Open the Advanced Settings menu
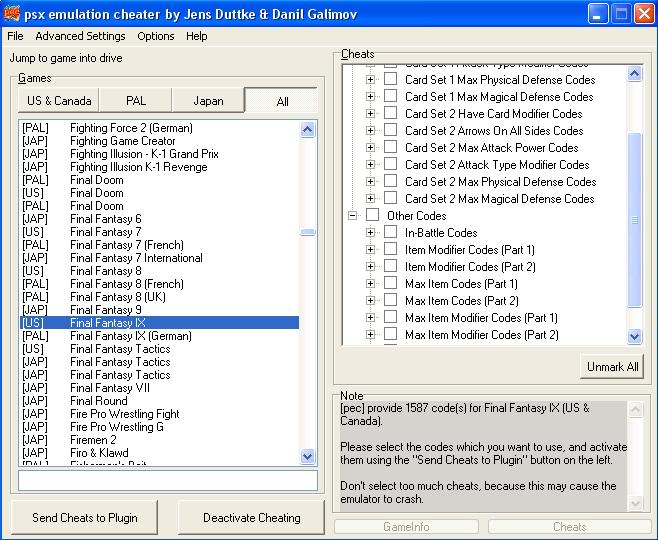 80,36
